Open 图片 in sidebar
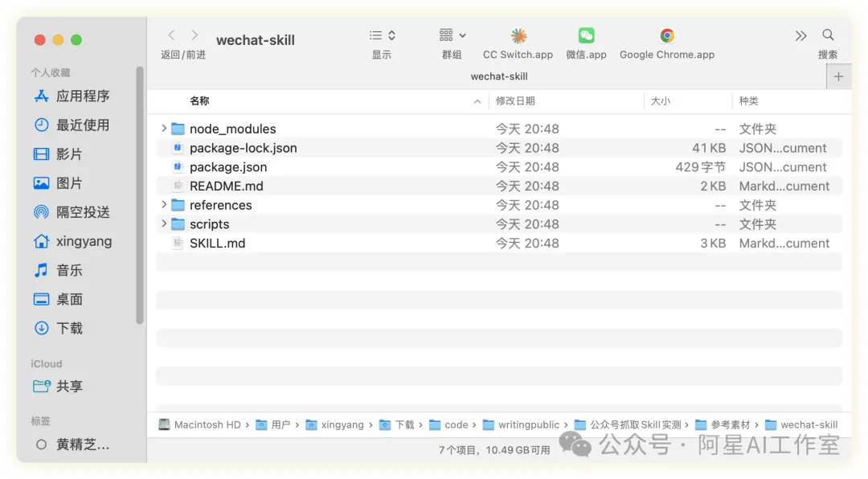 pos(58,183)
